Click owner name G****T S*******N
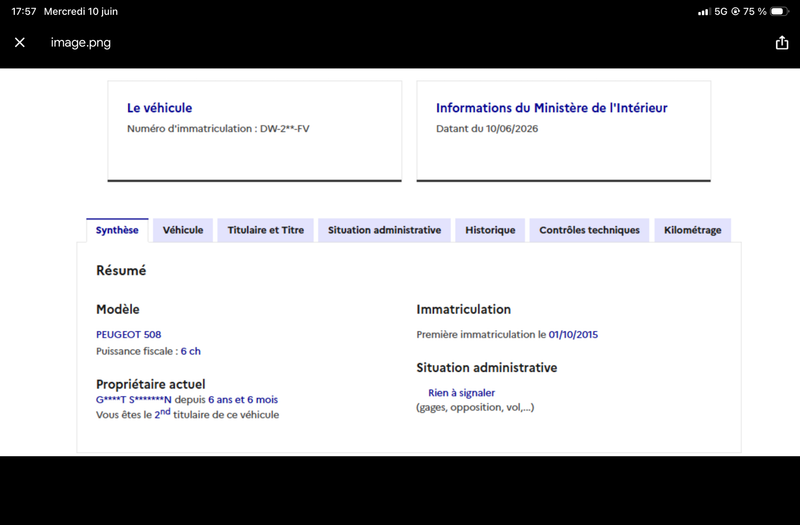Viewport: 800px width, 525px height. (x=134, y=399)
